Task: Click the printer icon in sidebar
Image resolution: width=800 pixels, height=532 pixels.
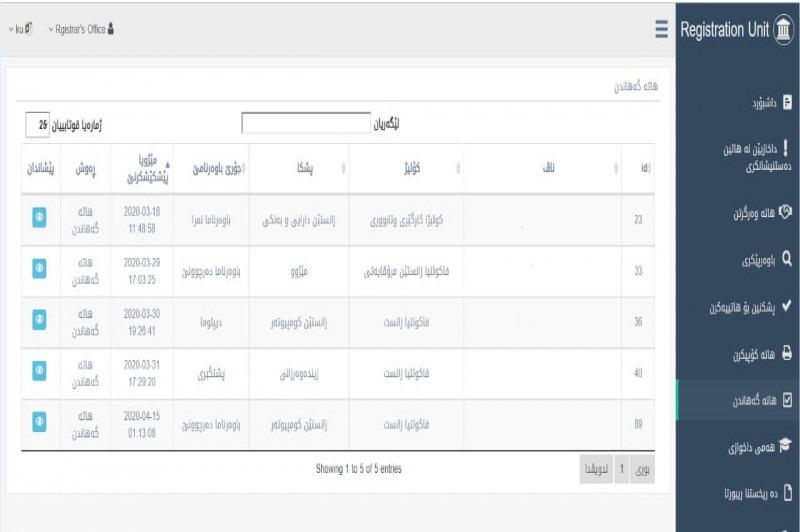Action: pos(787,354)
